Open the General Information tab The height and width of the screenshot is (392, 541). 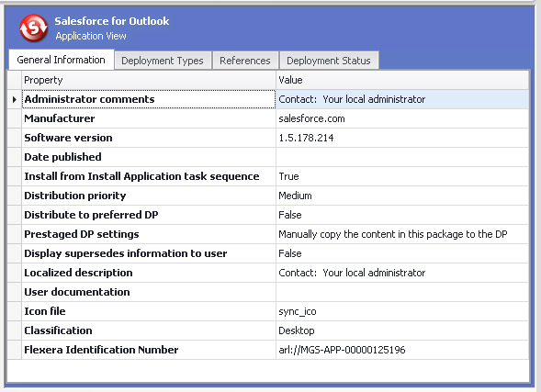[61, 60]
